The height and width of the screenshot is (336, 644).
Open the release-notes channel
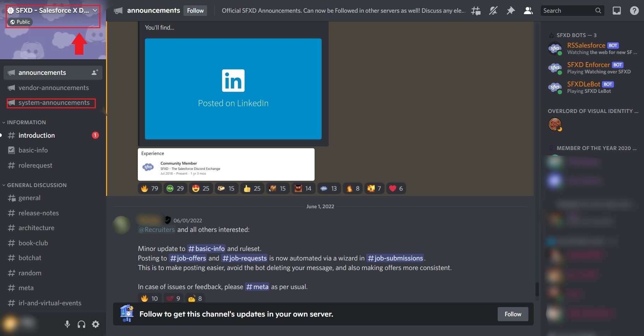click(53, 213)
